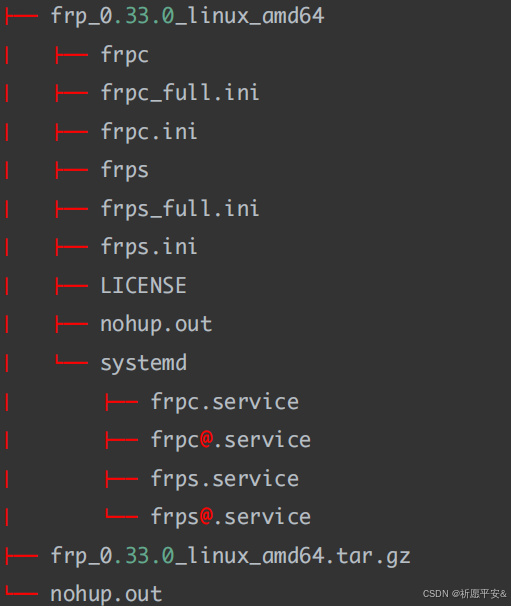
Task: Click the red branch connector before frps@.service
Action: [121, 514]
